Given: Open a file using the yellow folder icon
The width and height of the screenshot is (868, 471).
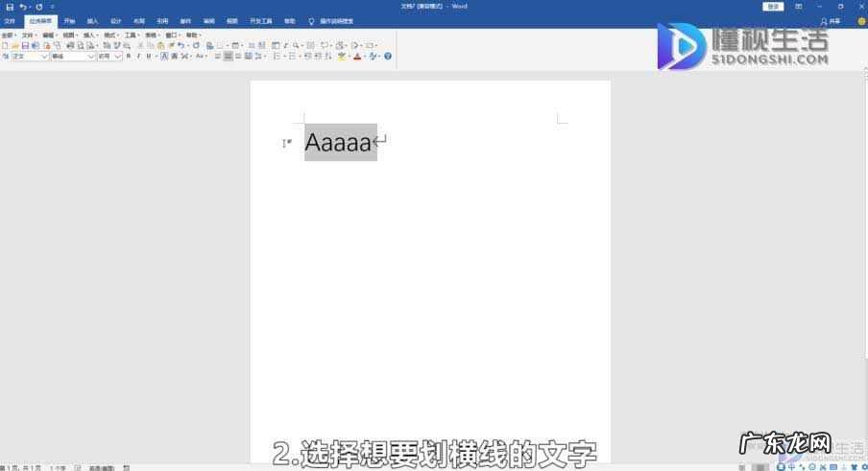Looking at the screenshot, I should click(15, 45).
